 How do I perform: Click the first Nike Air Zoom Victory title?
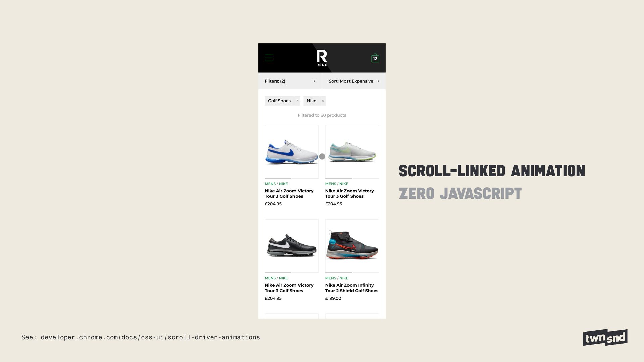(x=289, y=194)
